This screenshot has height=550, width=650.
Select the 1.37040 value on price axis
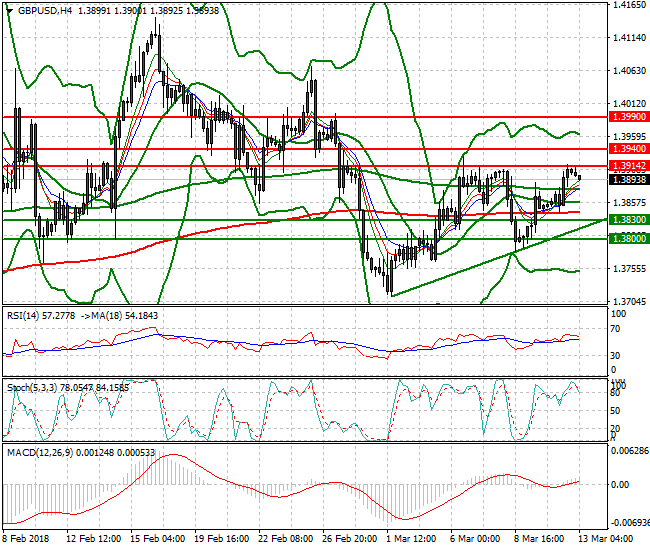pos(628,301)
